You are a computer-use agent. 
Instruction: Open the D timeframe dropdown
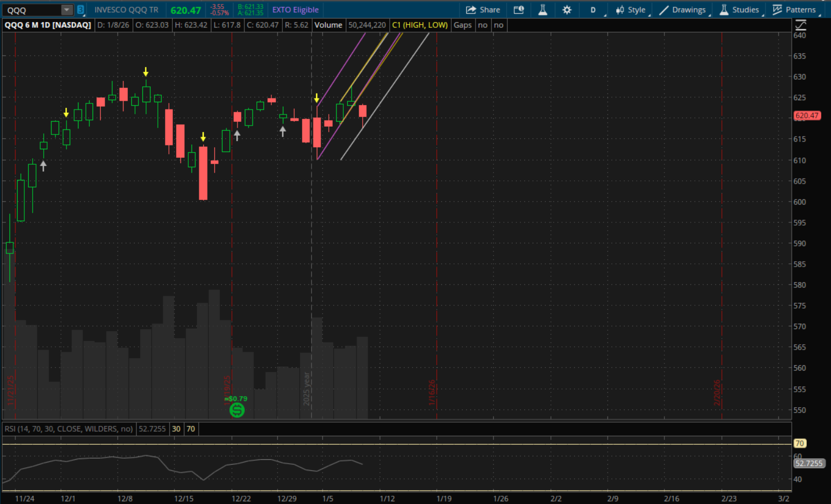[593, 10]
